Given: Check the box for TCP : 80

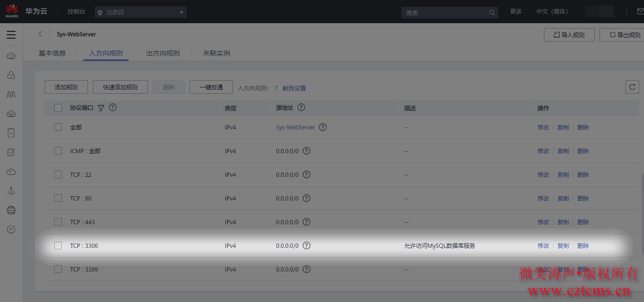Looking at the screenshot, I should tap(58, 198).
